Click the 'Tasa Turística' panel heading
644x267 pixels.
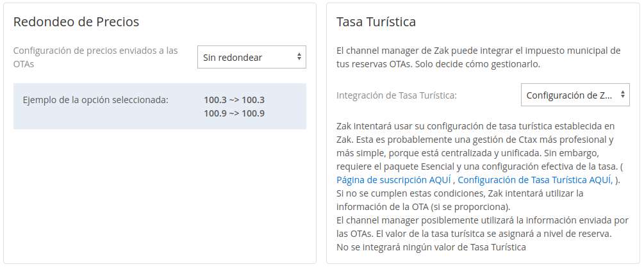[x=376, y=22]
